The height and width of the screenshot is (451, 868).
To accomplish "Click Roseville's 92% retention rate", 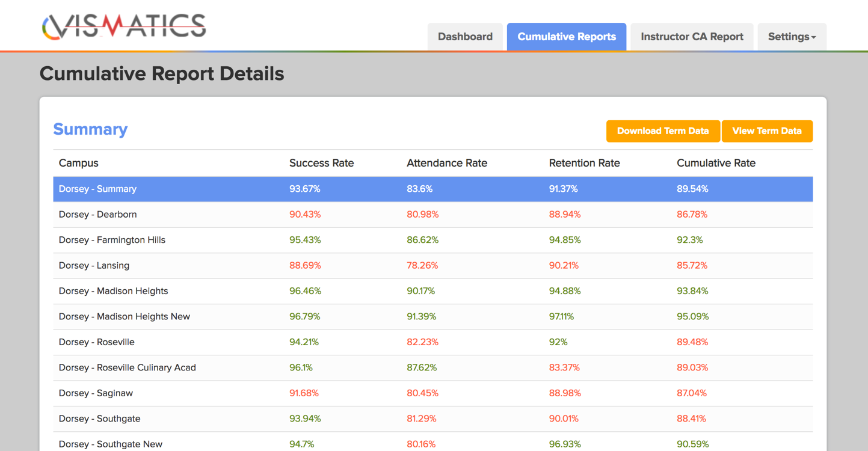I will coord(558,342).
